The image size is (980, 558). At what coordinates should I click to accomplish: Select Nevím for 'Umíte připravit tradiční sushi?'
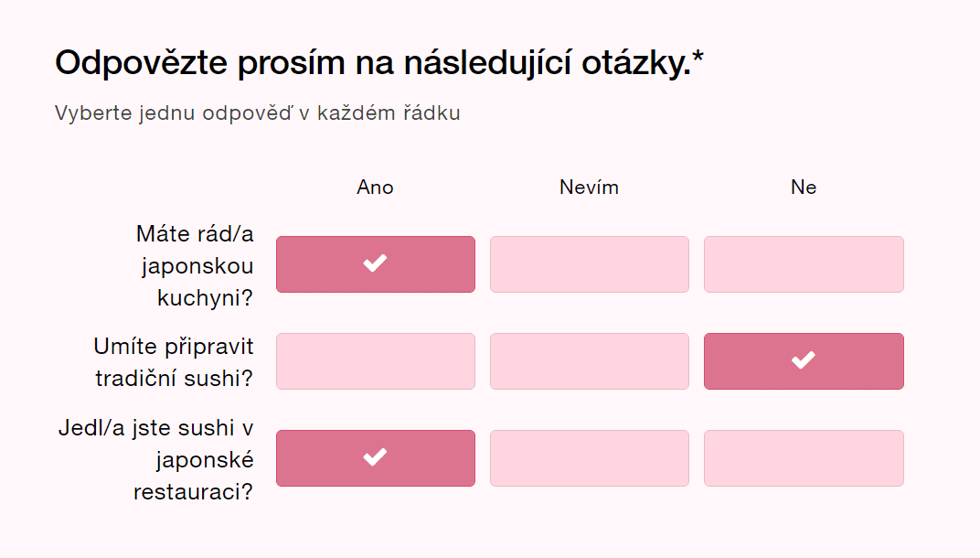[x=590, y=361]
